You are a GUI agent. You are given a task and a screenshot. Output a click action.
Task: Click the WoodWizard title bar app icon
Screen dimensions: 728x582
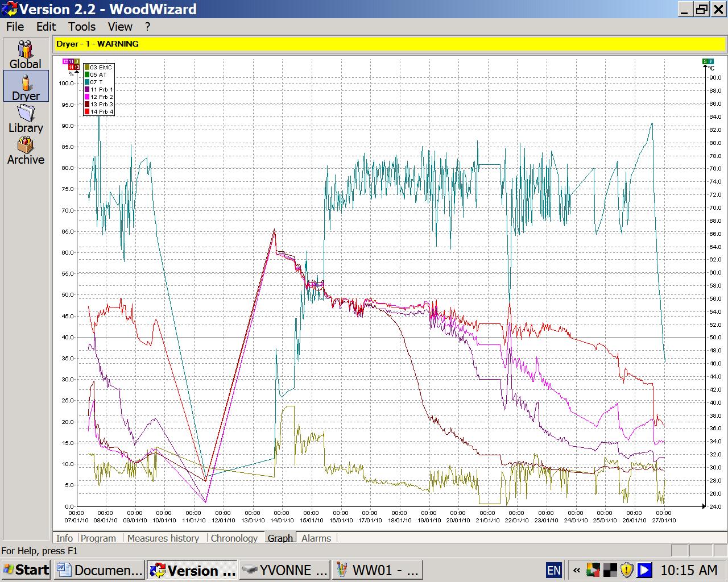10,9
